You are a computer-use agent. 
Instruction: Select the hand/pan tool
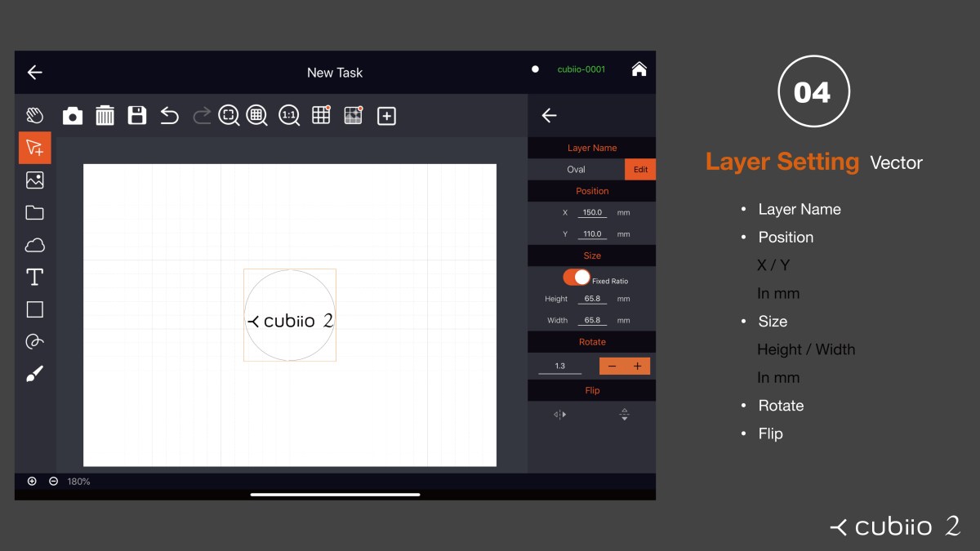click(x=34, y=114)
